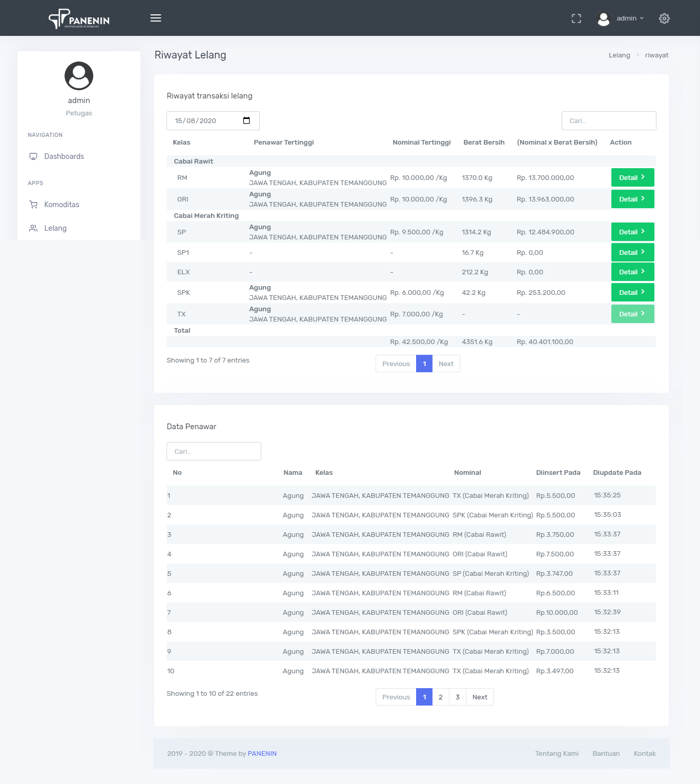The image size is (700, 784).
Task: Click Next in the auction history pagination
Action: [x=446, y=364]
